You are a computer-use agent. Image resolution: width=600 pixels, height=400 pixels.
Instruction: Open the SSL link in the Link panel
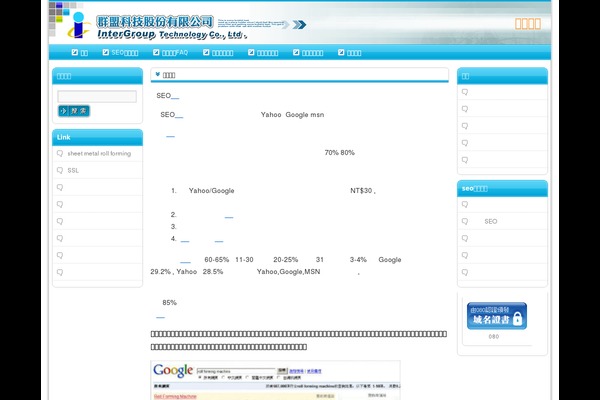tap(73, 171)
